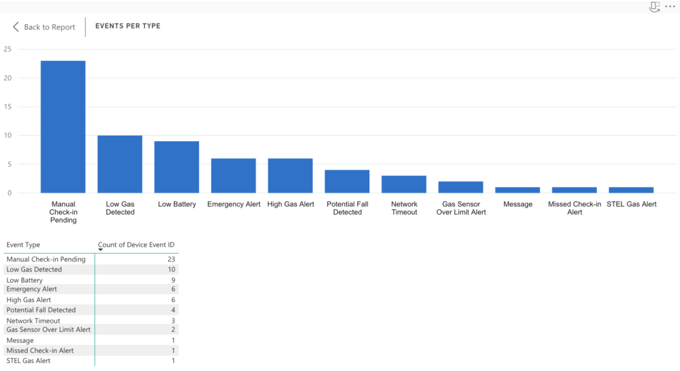Click the Network Timeout bar

coord(404,184)
